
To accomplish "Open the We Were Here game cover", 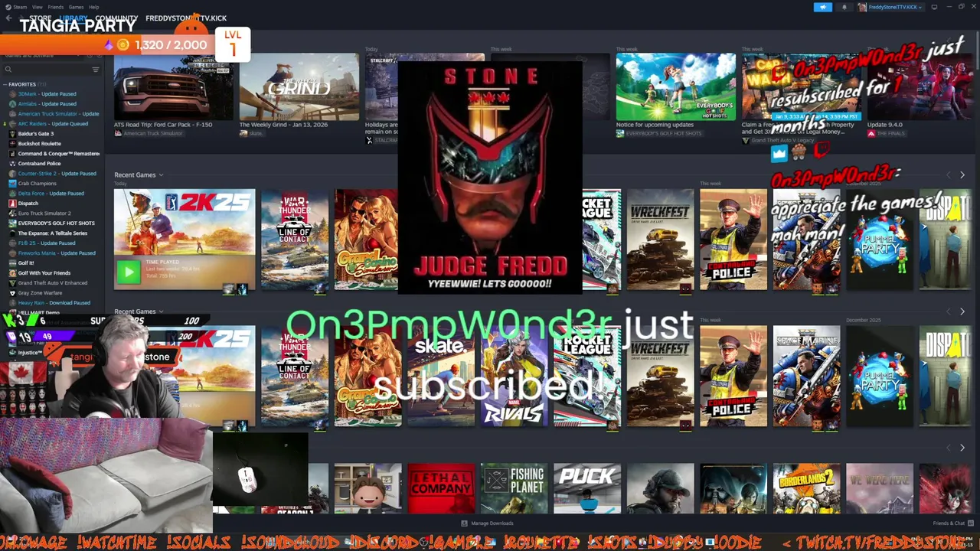I will pyautogui.click(x=879, y=488).
